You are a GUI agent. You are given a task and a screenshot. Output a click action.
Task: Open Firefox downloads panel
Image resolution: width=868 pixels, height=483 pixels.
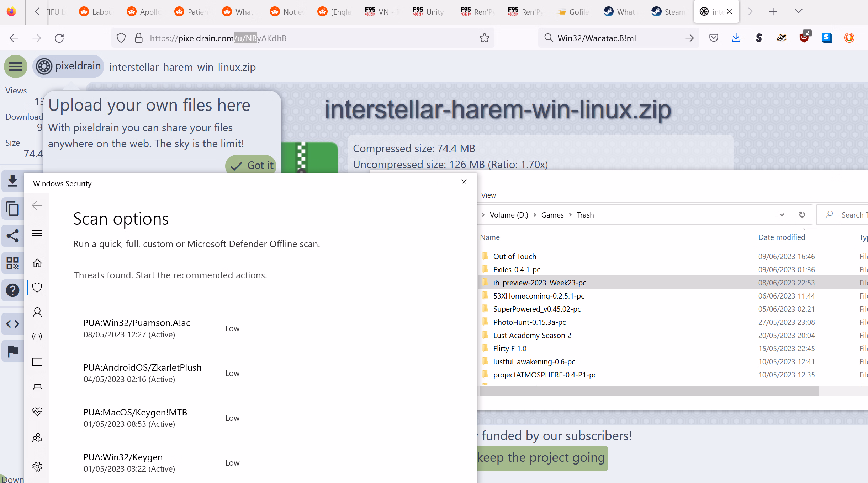(x=736, y=38)
